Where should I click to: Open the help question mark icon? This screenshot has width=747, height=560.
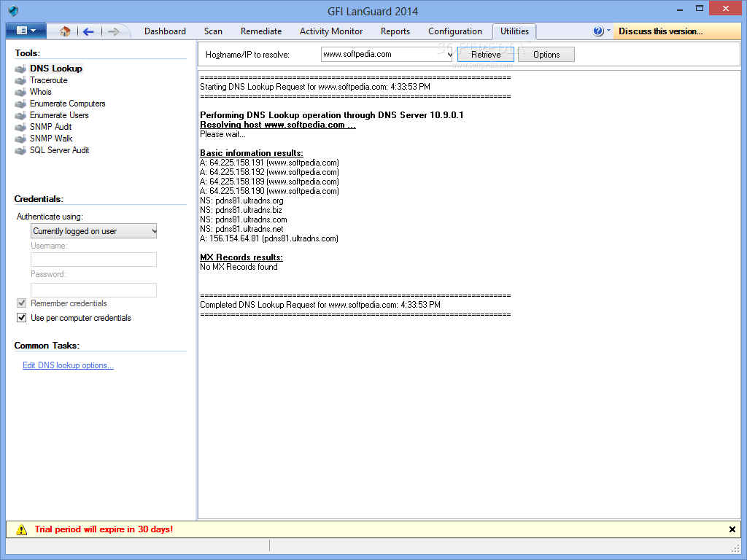pos(598,31)
